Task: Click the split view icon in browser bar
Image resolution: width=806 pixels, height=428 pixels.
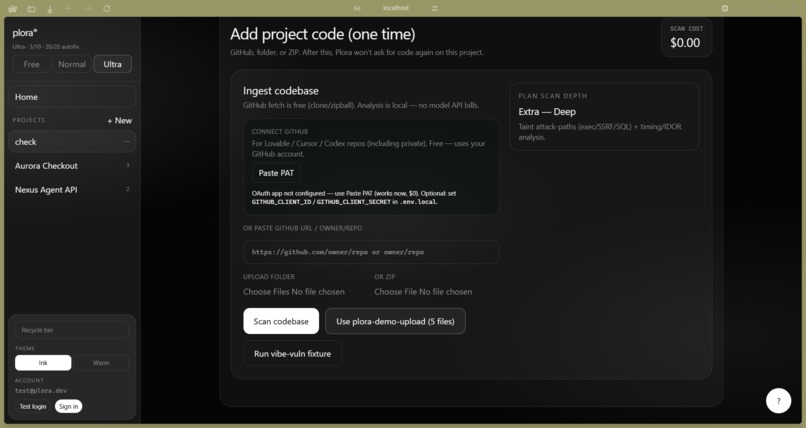Action: [725, 8]
